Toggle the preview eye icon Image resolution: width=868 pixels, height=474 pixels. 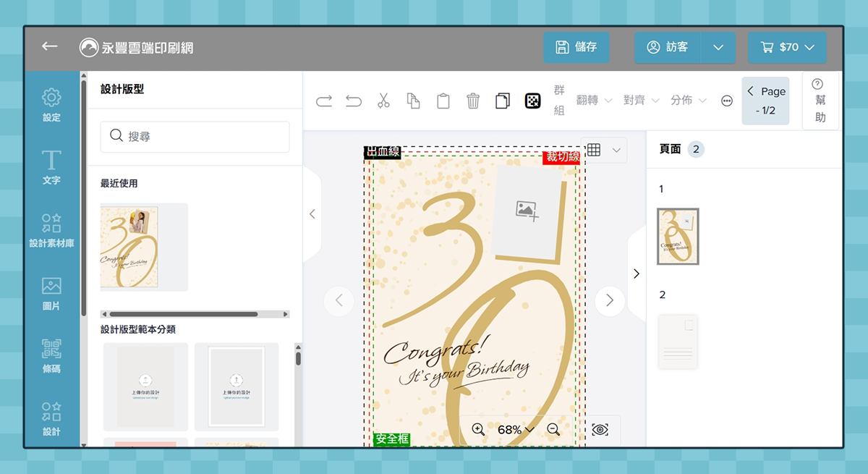click(x=600, y=430)
